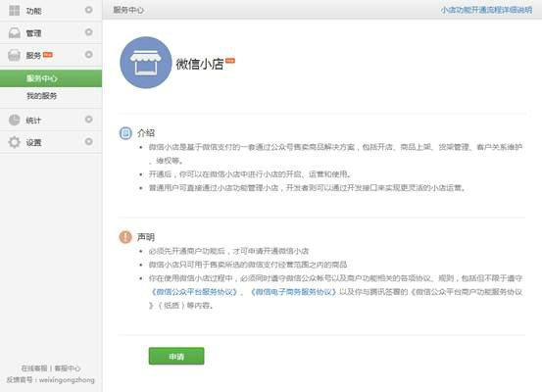Open 《微信公众平台服务协议》 link
The image size is (542, 392).
pos(194,292)
